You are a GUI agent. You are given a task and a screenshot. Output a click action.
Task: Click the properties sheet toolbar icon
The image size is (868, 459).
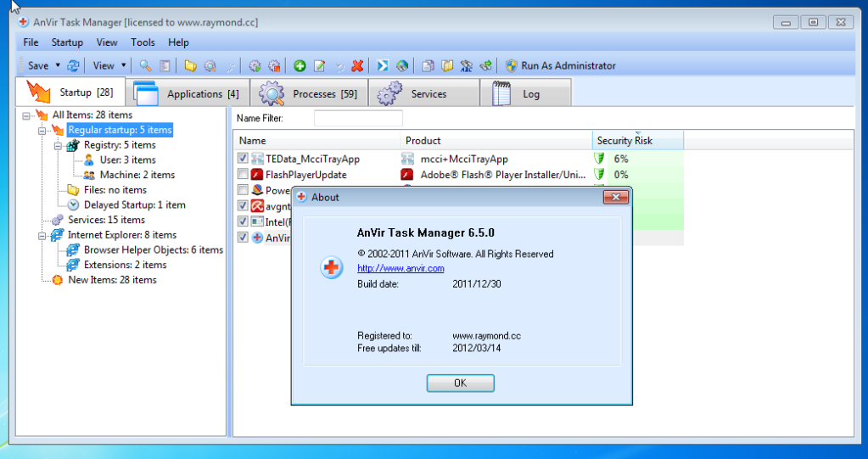pos(165,66)
